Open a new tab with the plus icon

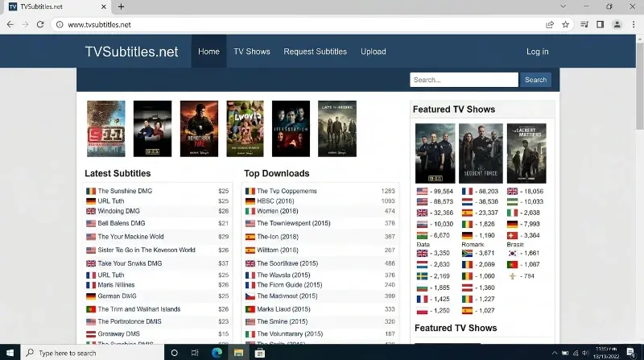coord(121,6)
